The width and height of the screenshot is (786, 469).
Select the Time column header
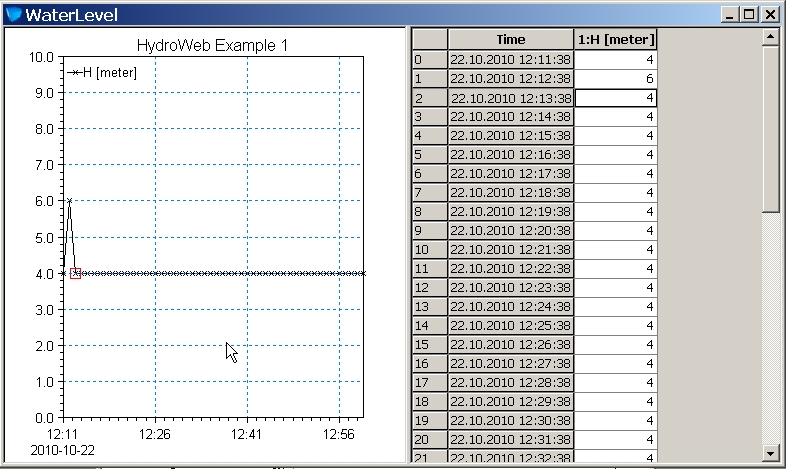(511, 39)
